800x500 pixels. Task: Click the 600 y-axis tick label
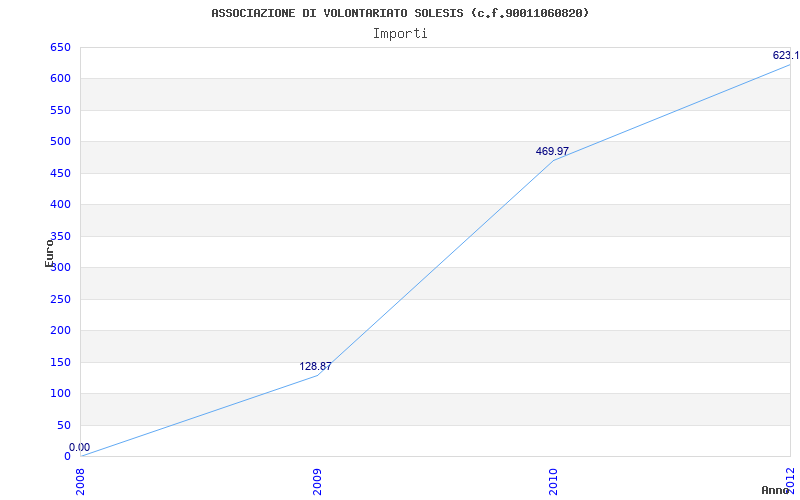coord(60,79)
